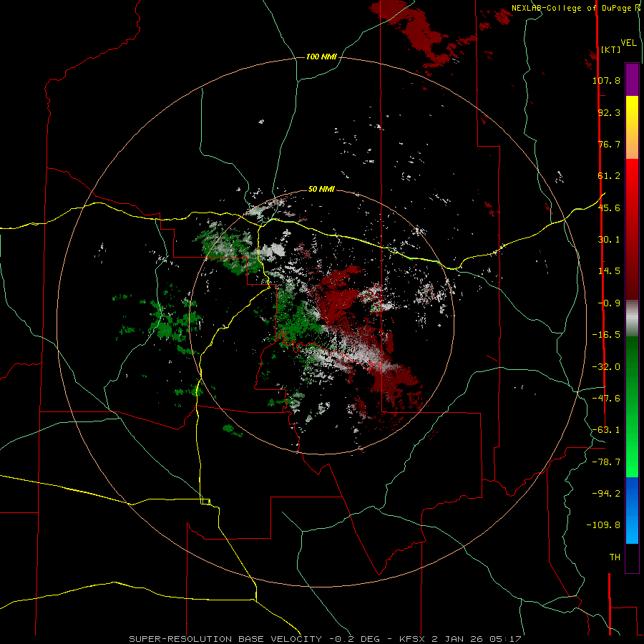Click the VEL legend title

pos(628,43)
